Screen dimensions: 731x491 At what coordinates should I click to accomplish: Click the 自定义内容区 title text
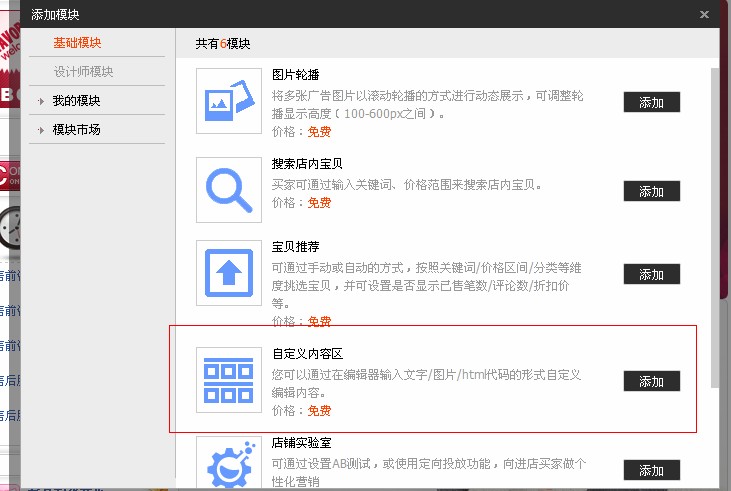pyautogui.click(x=308, y=354)
